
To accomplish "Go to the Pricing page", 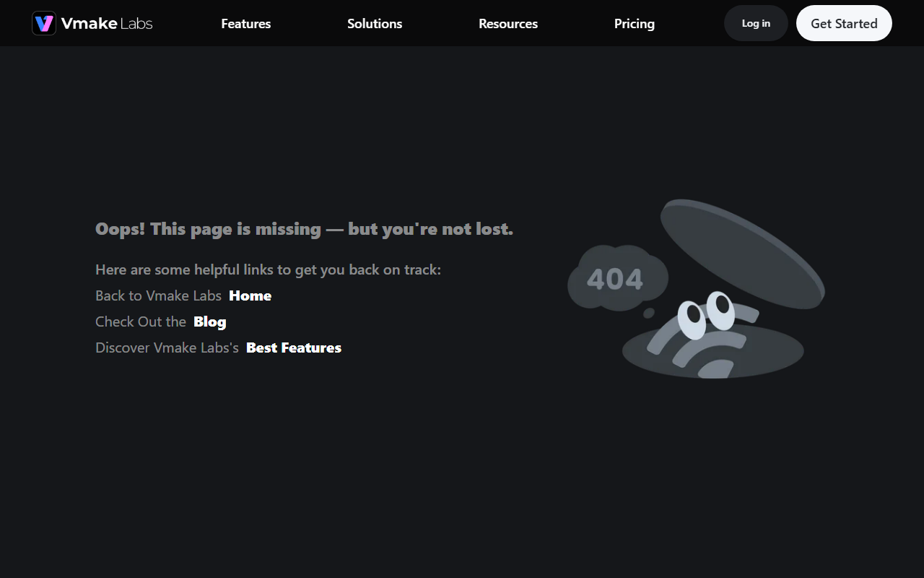I will click(x=635, y=24).
